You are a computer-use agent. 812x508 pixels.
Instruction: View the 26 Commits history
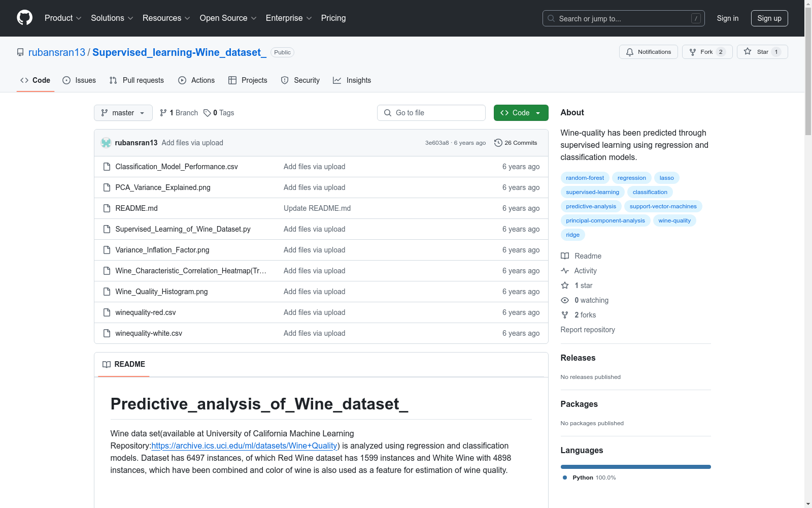[x=516, y=143]
